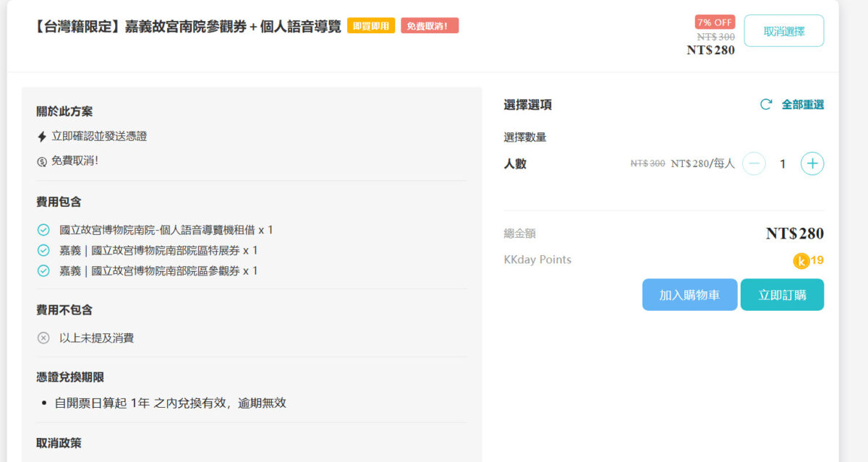The image size is (868, 462).
Task: Click the 7% OFF discount tag
Action: tap(715, 22)
